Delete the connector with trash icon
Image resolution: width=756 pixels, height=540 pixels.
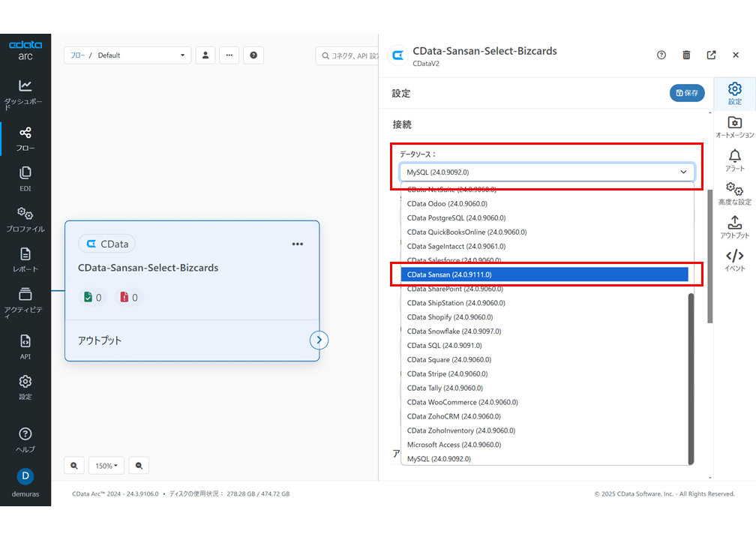click(686, 55)
